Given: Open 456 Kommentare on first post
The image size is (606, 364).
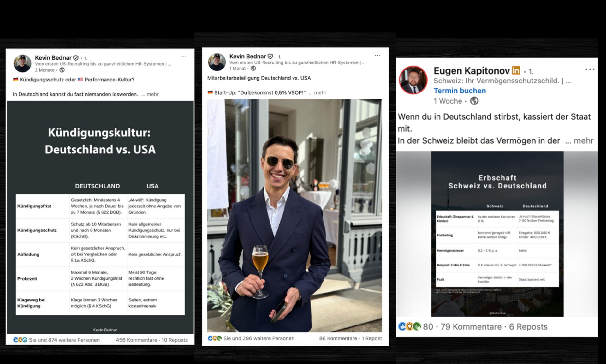Looking at the screenshot, I should (136, 340).
